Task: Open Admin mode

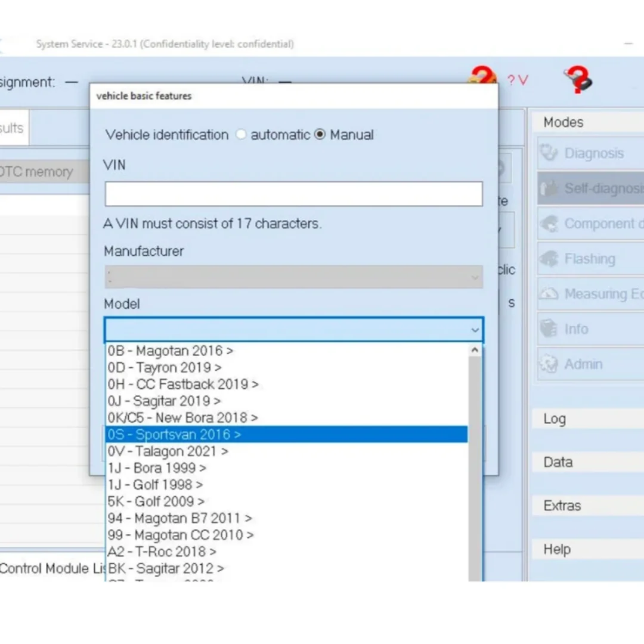Action: [590, 364]
